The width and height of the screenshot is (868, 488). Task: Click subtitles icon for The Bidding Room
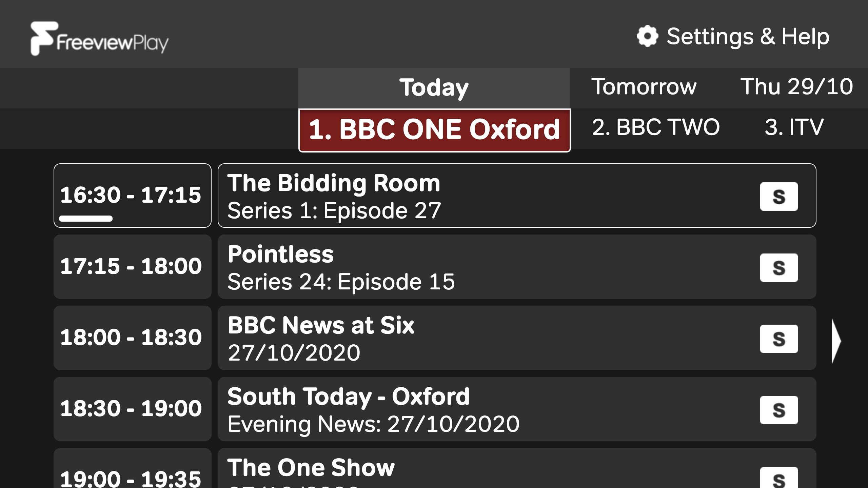(x=779, y=197)
